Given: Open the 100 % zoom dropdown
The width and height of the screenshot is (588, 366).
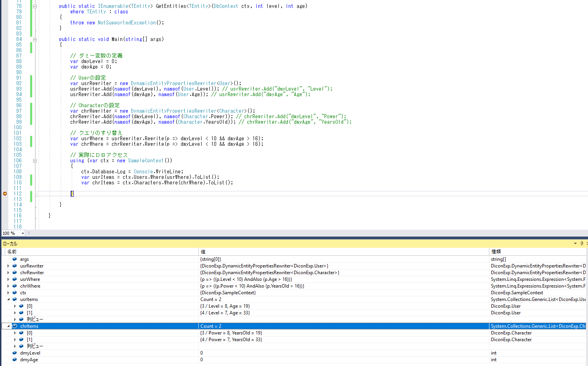Looking at the screenshot, I should pos(23,233).
